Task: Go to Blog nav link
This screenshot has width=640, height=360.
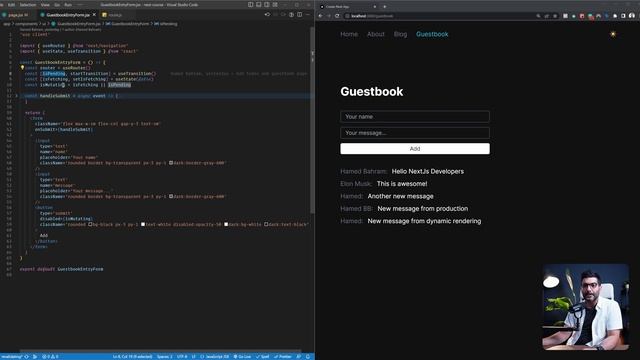Action: (x=400, y=34)
